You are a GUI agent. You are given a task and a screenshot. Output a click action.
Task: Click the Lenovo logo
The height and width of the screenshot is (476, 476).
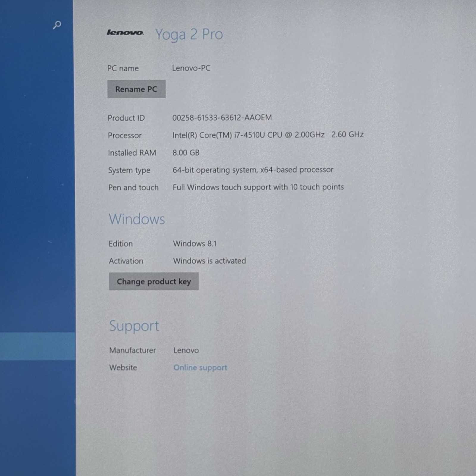tap(125, 32)
